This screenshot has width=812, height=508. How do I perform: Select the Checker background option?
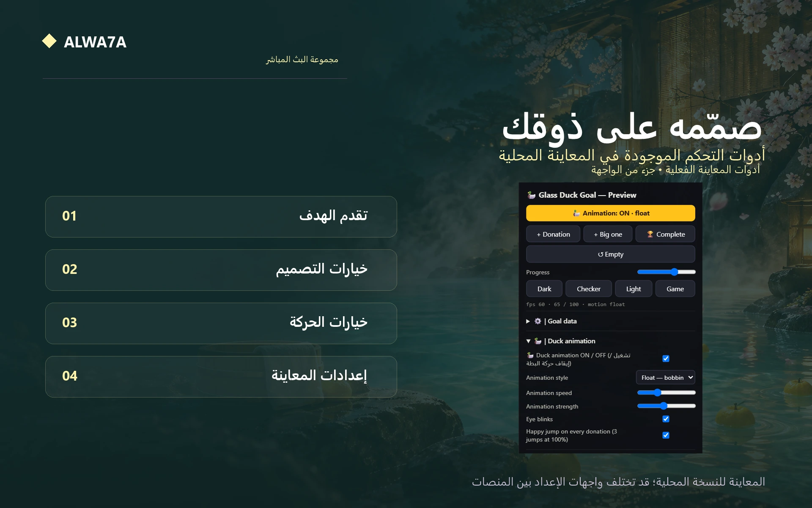589,289
